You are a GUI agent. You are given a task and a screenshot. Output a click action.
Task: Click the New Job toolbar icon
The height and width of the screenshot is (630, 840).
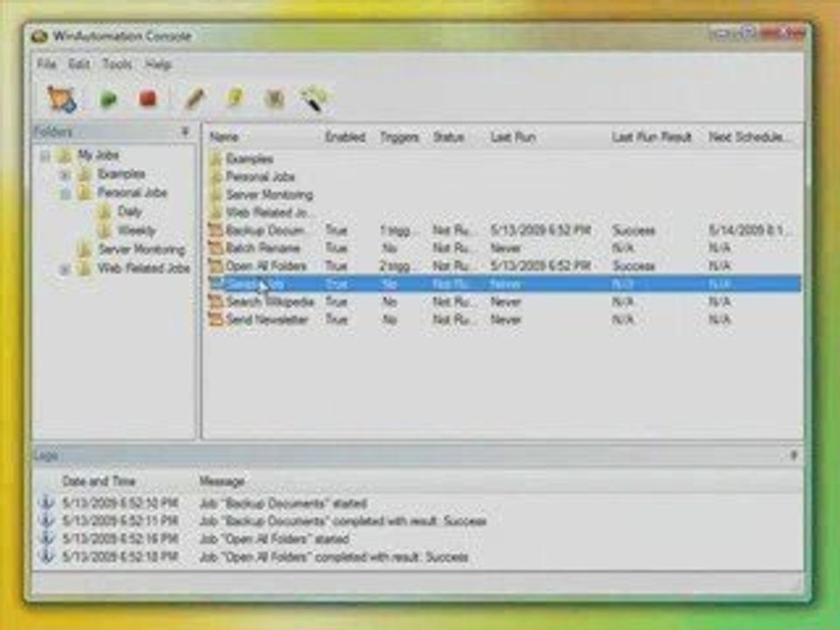[x=61, y=99]
